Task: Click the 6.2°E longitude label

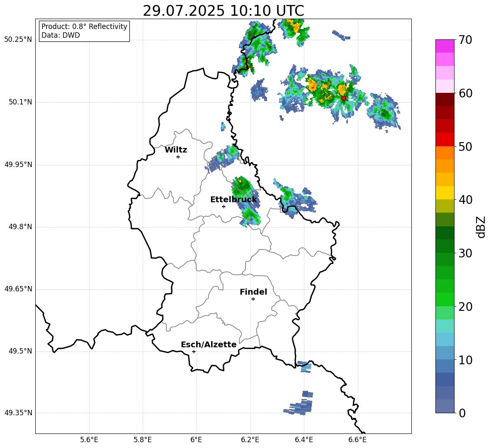Action: coord(250,440)
